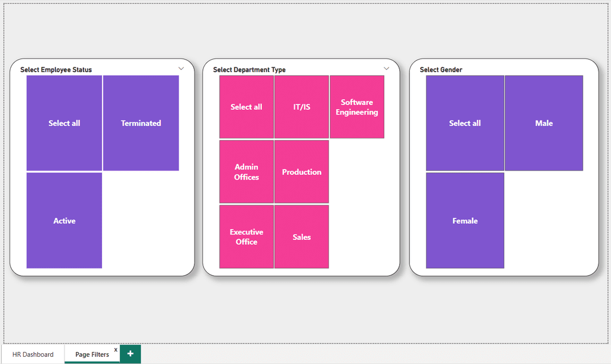Image resolution: width=611 pixels, height=364 pixels.
Task: Filter by Male gender tile
Action: pos(544,123)
